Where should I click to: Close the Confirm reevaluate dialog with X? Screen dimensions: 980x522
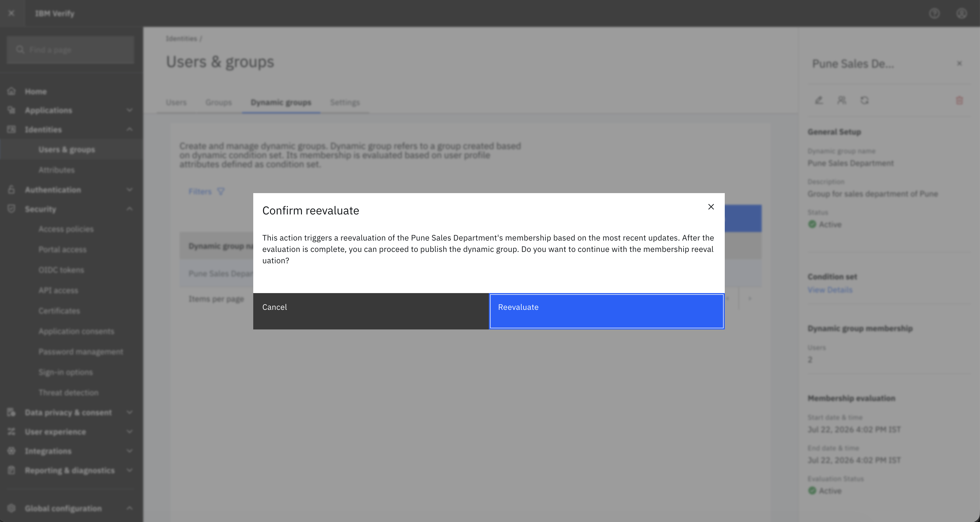[x=711, y=207]
